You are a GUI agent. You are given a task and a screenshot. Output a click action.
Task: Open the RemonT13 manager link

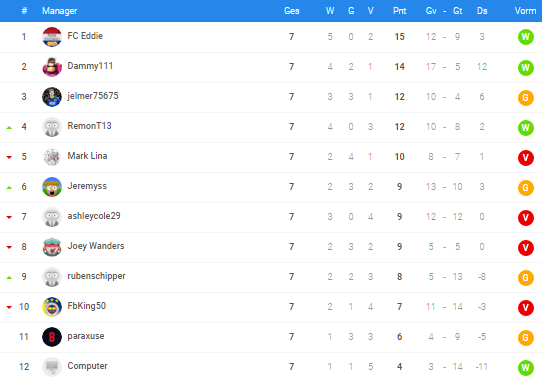click(x=89, y=126)
